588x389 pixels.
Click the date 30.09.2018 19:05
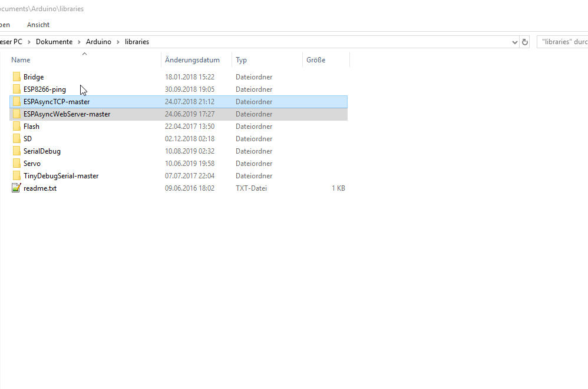click(190, 89)
